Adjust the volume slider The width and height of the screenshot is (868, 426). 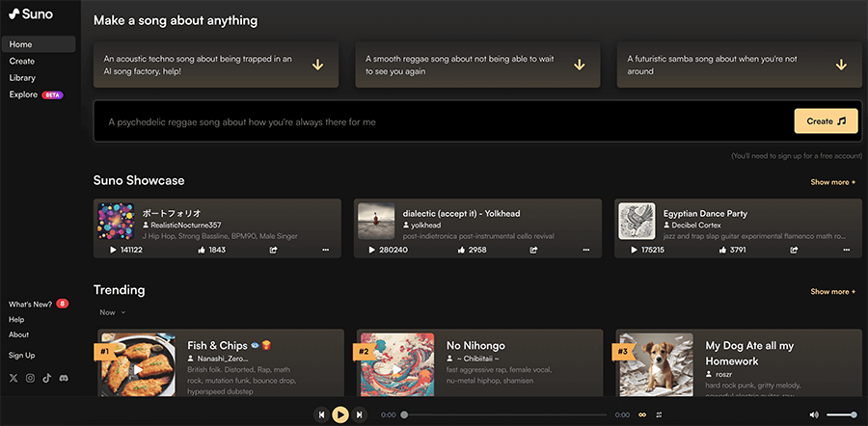click(841, 415)
